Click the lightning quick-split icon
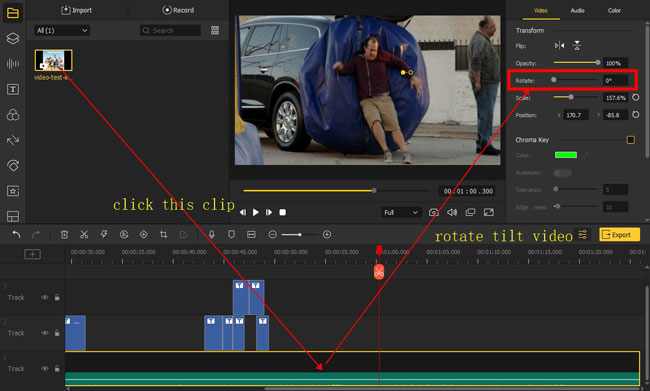 click(104, 234)
